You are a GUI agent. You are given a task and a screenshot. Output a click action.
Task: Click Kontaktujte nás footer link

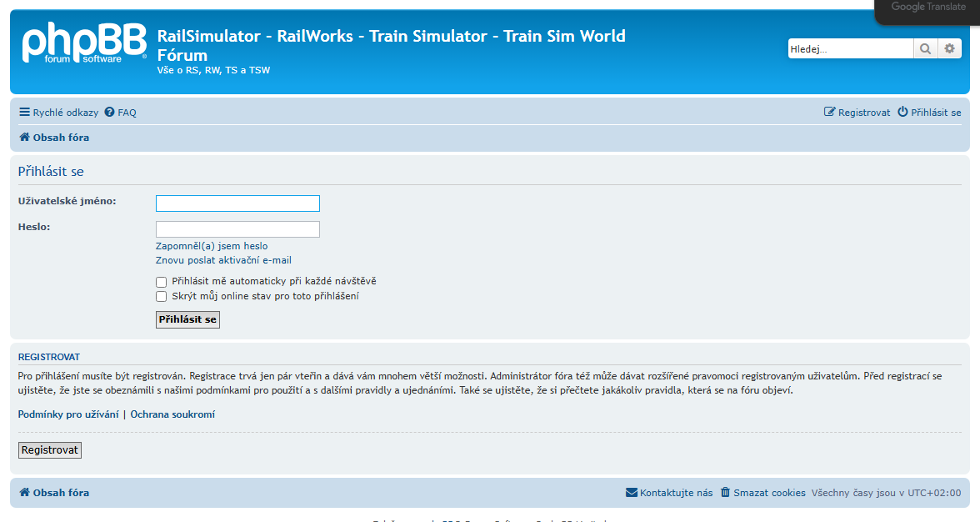pos(669,493)
